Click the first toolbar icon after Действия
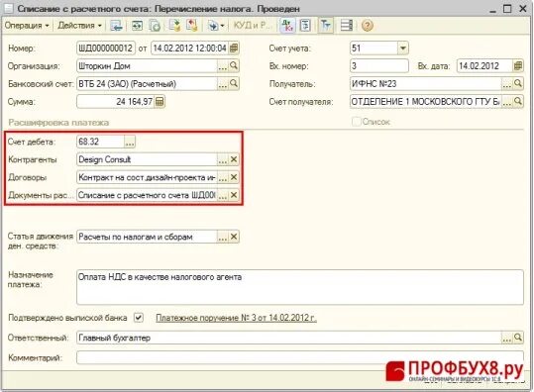Screen dimensions: 534x392 pyautogui.click(x=116, y=26)
